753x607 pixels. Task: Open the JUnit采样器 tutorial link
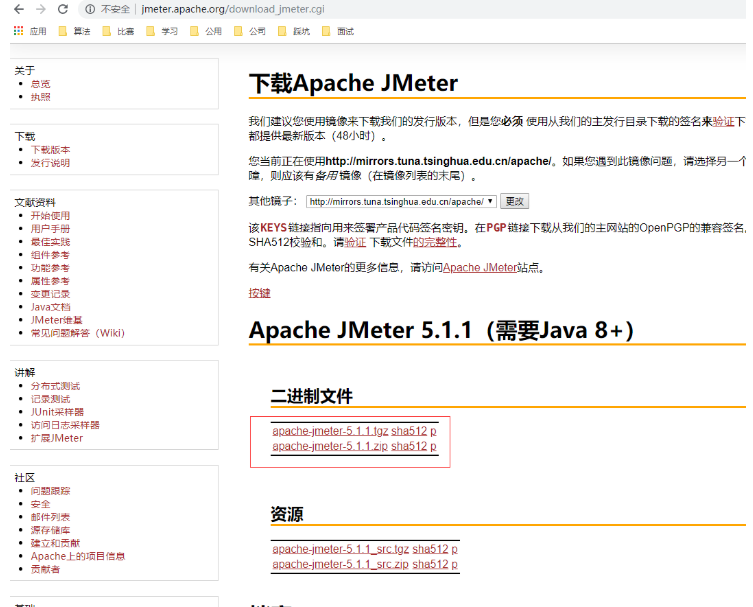click(x=57, y=412)
